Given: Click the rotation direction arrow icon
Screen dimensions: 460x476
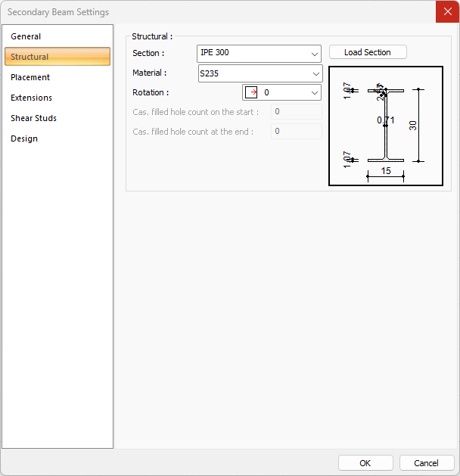Looking at the screenshot, I should tap(252, 92).
